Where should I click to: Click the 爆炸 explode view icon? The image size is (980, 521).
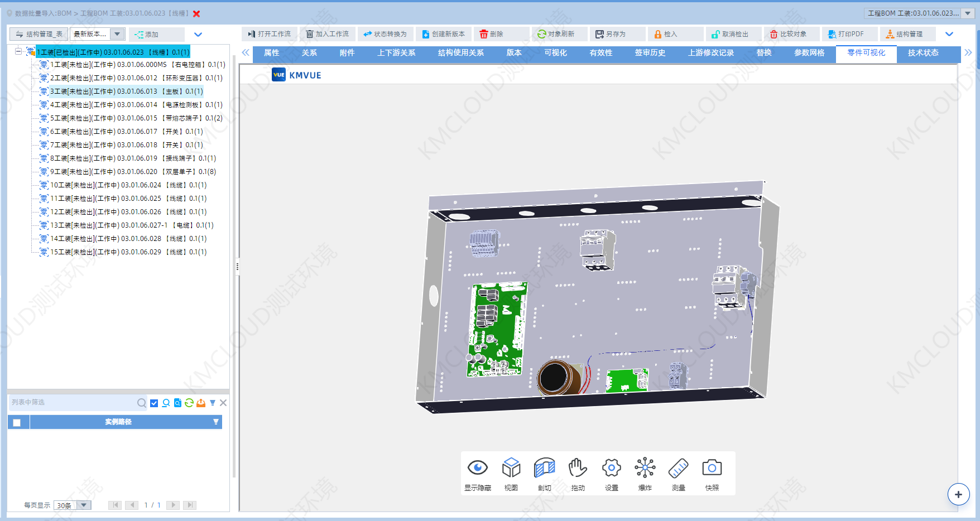point(645,469)
